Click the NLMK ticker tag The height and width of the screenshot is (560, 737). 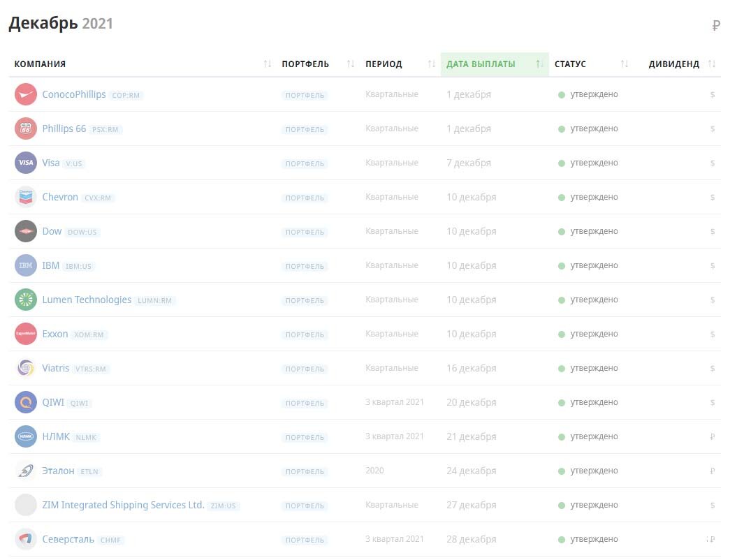86,437
